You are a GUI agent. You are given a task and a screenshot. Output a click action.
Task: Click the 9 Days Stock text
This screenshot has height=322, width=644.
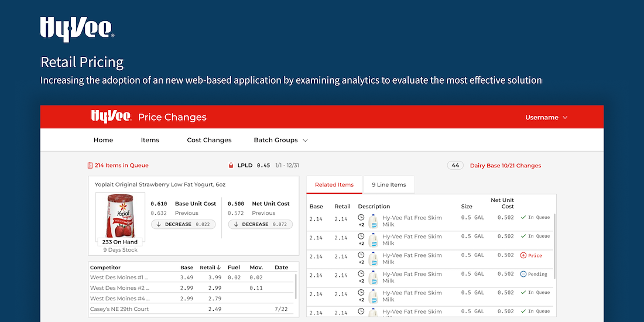121,250
